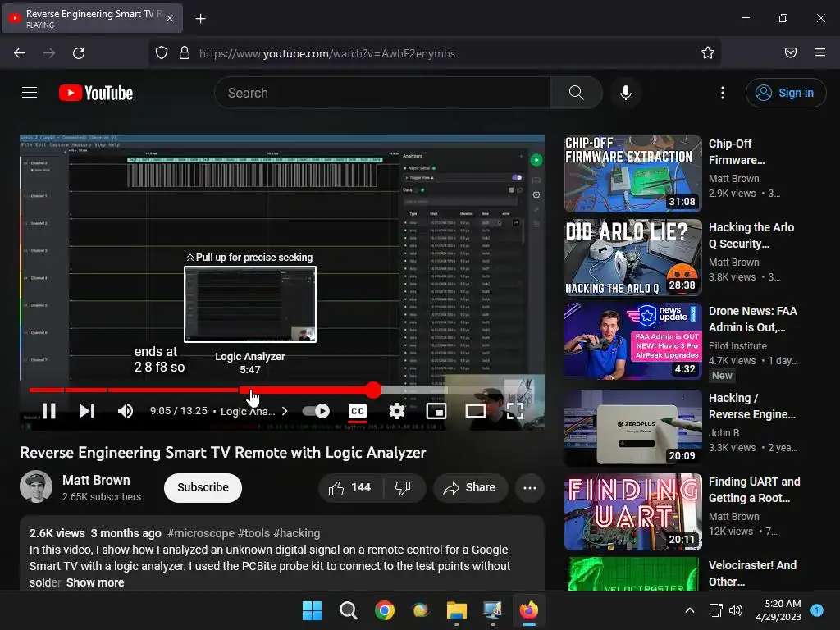This screenshot has width=840, height=630.
Task: Share this video
Action: (470, 487)
